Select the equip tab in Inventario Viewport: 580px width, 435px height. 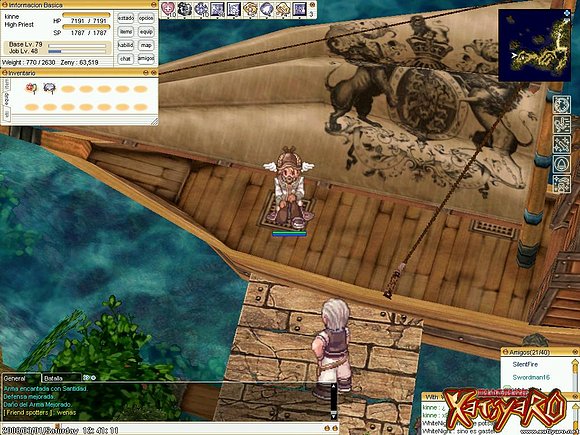coord(6,100)
